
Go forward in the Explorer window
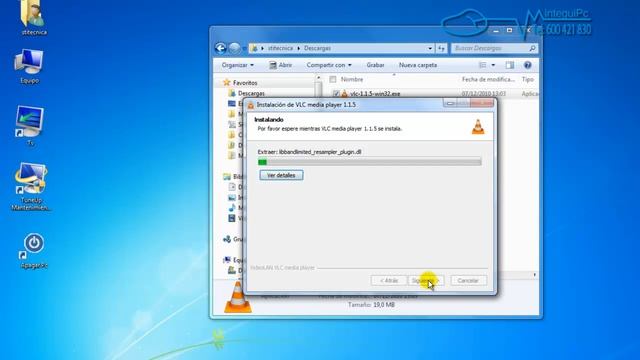coord(234,48)
